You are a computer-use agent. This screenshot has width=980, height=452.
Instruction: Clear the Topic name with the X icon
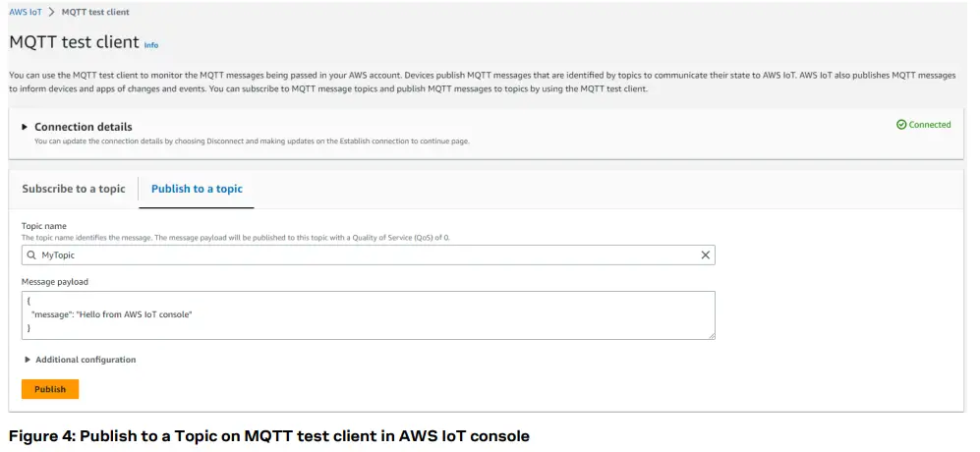click(705, 254)
